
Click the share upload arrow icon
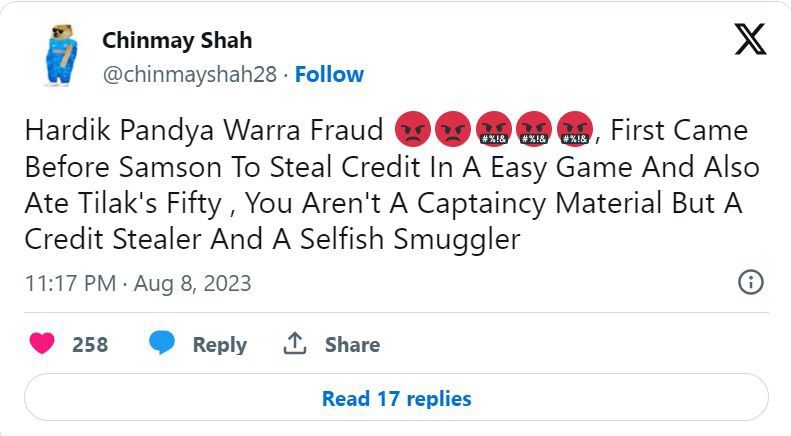294,344
